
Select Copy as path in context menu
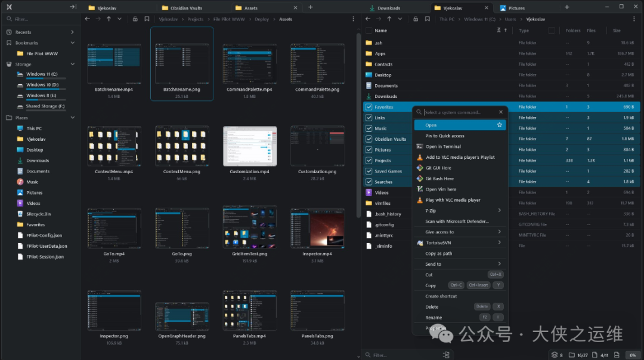438,254
